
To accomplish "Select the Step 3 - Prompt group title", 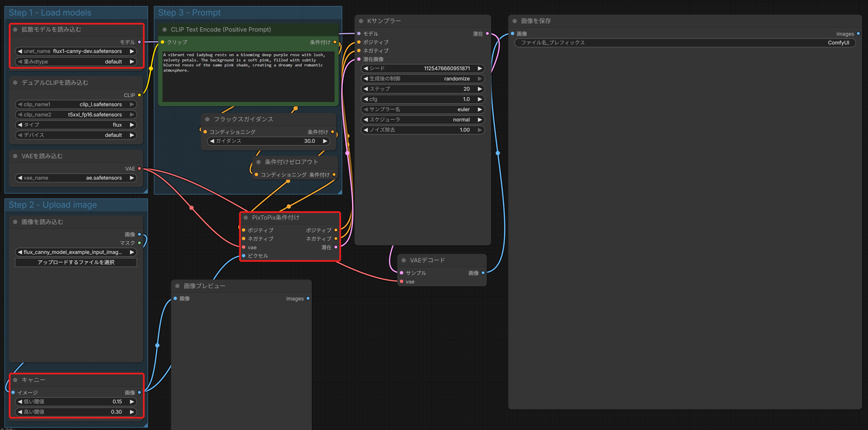I will [x=189, y=12].
